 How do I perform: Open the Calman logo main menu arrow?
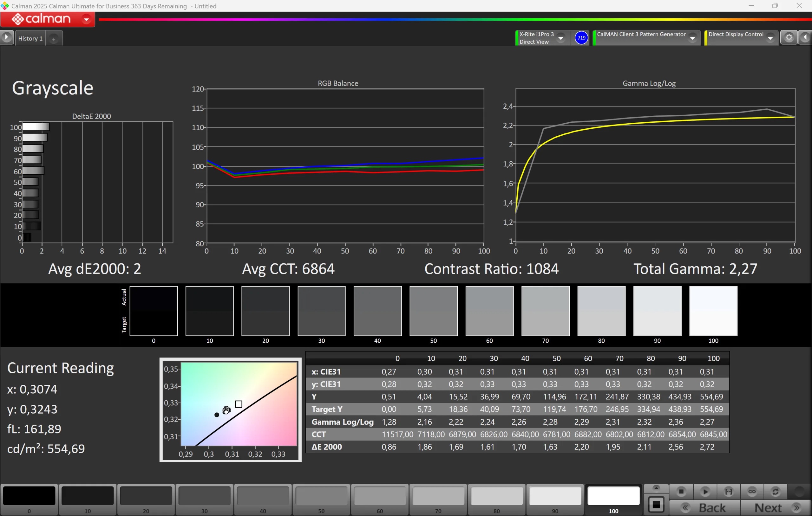point(86,19)
